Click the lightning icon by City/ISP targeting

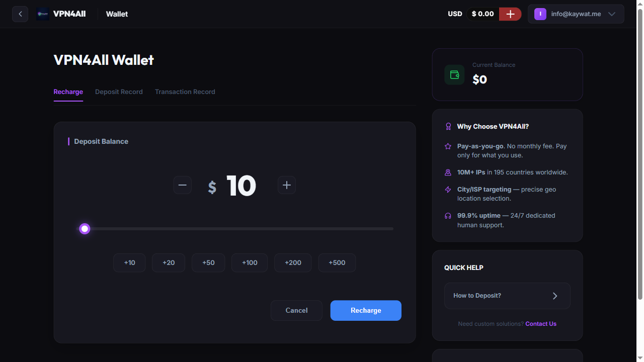pyautogui.click(x=448, y=190)
